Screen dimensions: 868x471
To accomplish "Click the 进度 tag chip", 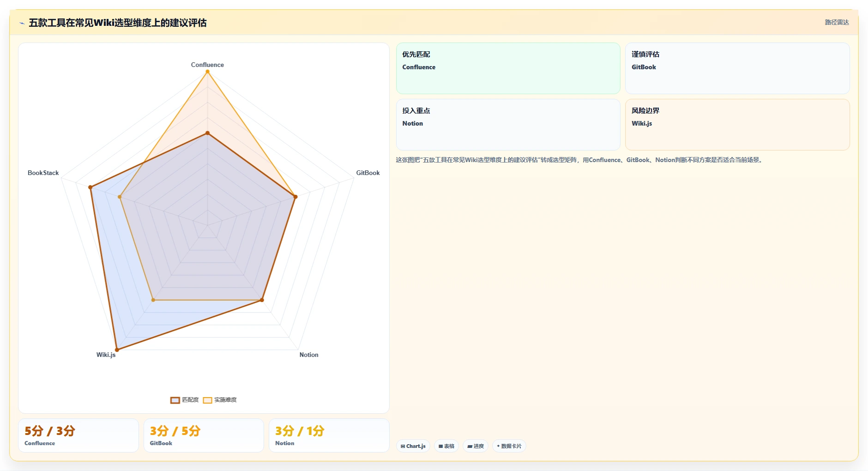I will click(476, 446).
